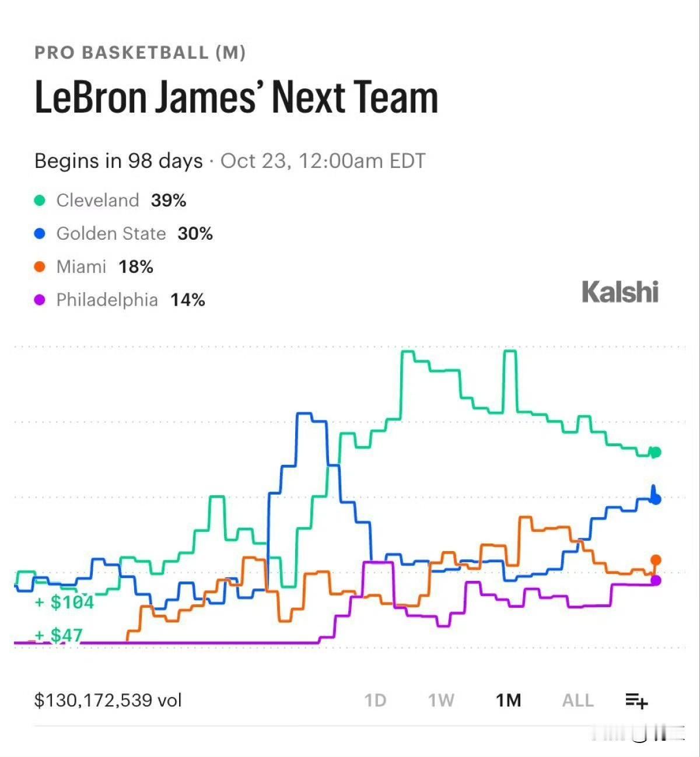Click the green Cleveland legend dot
Screen dimensions: 700x757
tap(40, 201)
